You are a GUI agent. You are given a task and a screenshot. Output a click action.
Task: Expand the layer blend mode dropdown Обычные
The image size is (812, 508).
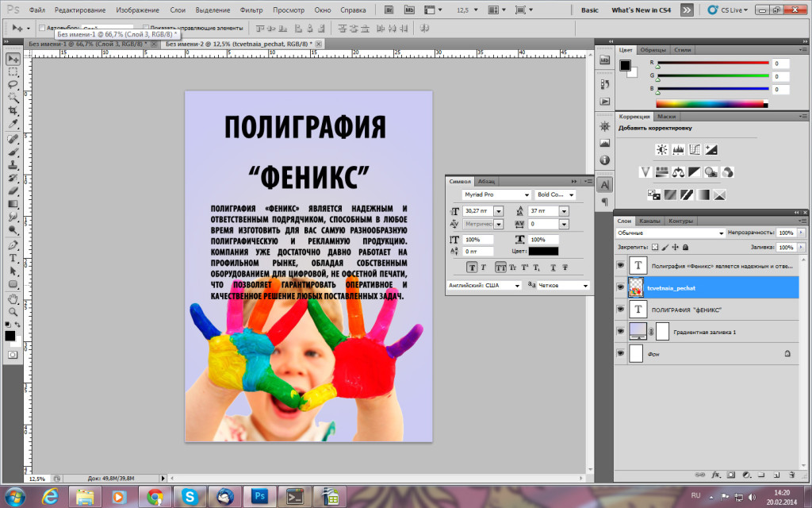tap(671, 233)
